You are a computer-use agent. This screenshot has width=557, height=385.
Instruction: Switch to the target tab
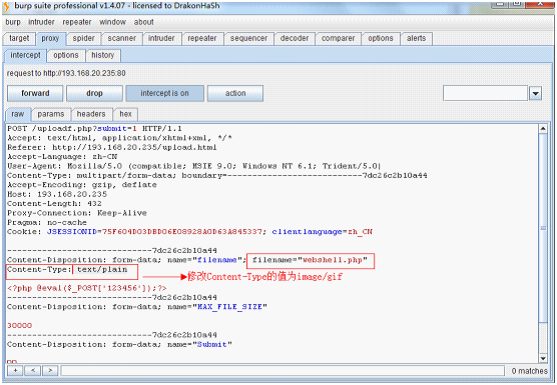click(19, 38)
